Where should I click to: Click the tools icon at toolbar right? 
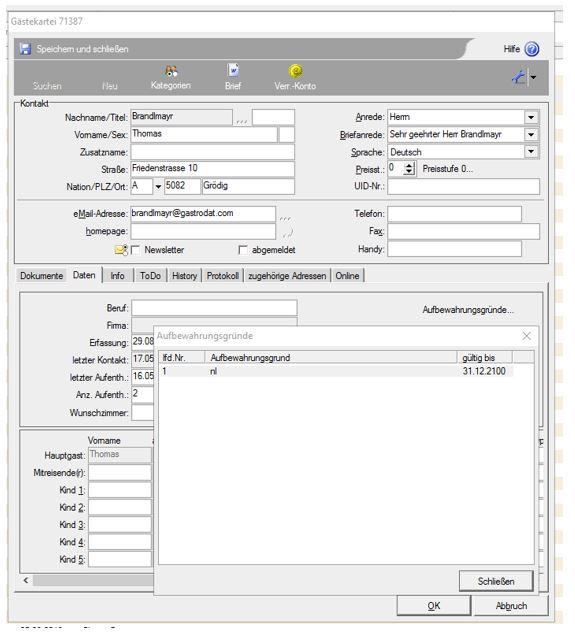[x=518, y=76]
